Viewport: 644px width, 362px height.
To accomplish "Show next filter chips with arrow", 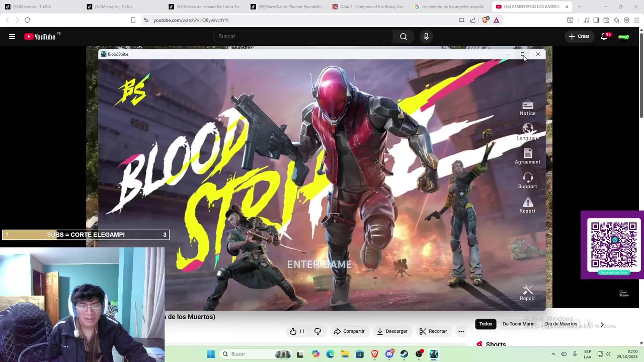I will [602, 324].
